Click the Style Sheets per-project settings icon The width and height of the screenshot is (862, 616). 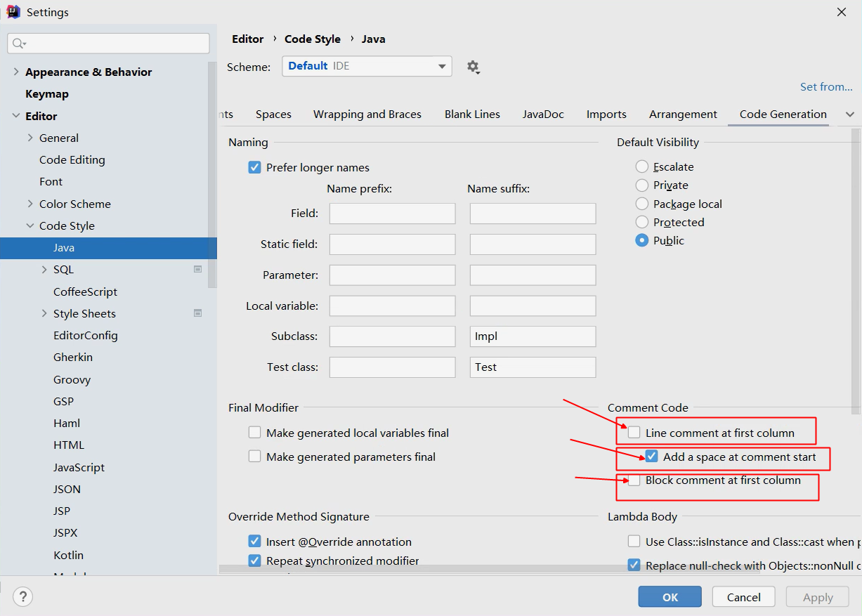(x=198, y=313)
